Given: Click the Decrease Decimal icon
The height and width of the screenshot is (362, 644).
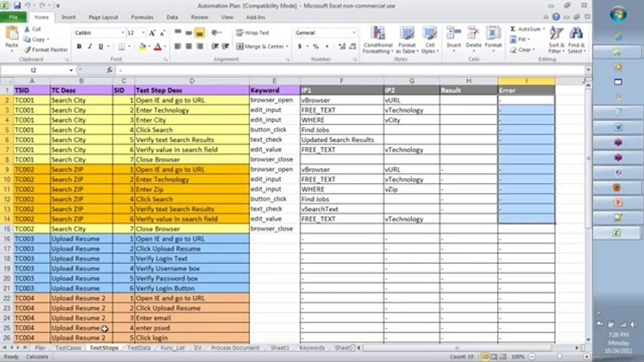Looking at the screenshot, I should click(352, 46).
